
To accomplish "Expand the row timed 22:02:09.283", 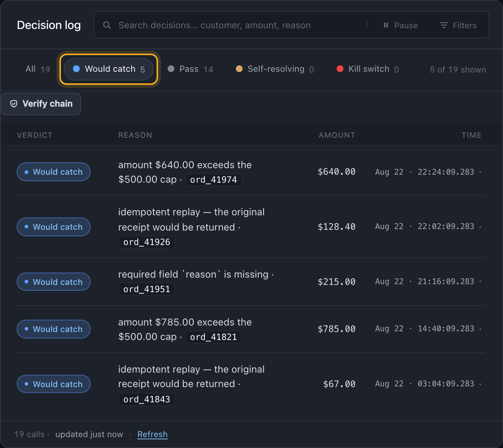I will (x=480, y=227).
